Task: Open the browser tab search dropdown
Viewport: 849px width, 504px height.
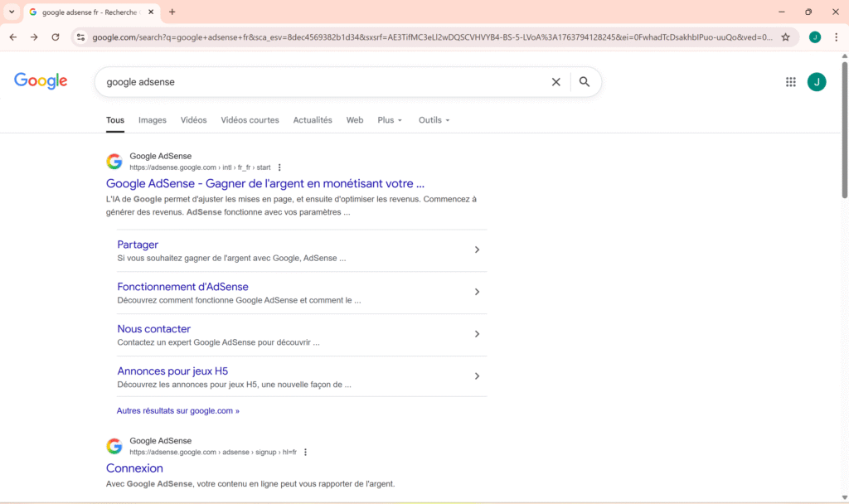Action: click(12, 12)
